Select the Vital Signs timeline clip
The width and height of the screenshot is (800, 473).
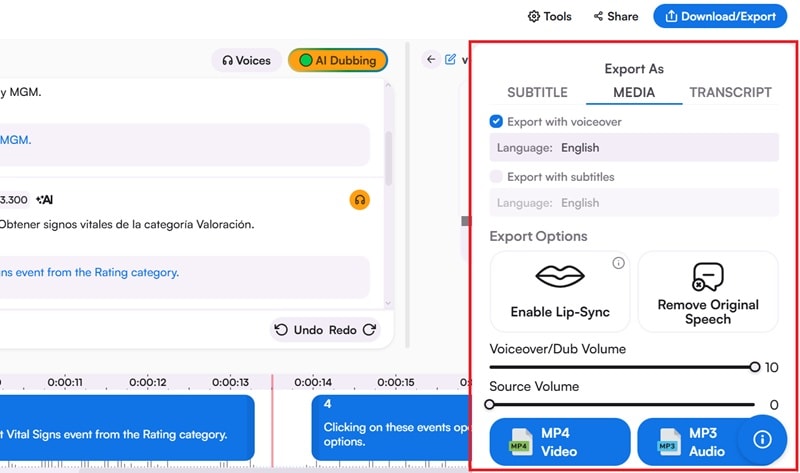point(127,428)
